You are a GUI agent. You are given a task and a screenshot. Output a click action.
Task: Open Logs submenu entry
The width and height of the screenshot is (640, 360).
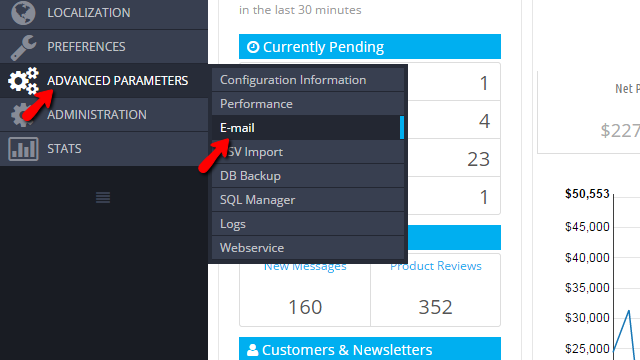tap(308, 224)
